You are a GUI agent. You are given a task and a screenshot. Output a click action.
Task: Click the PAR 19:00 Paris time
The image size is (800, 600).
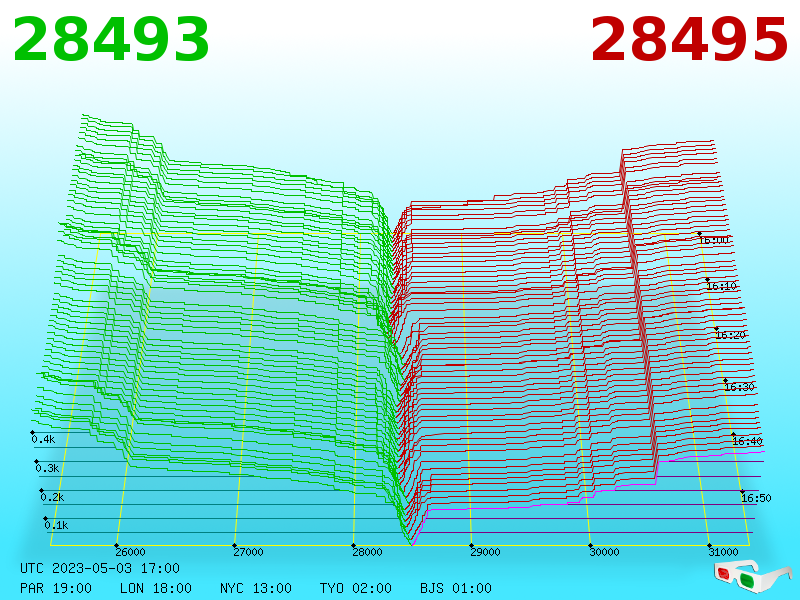coord(56,588)
